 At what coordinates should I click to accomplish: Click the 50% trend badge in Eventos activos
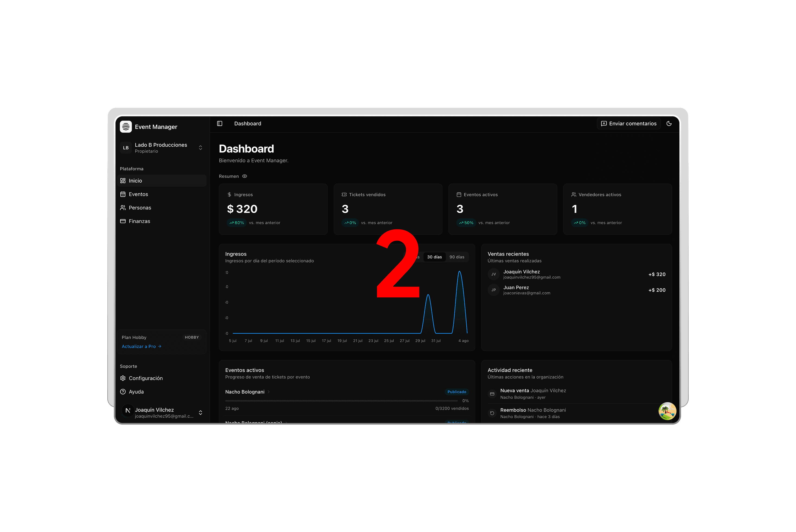[466, 223]
